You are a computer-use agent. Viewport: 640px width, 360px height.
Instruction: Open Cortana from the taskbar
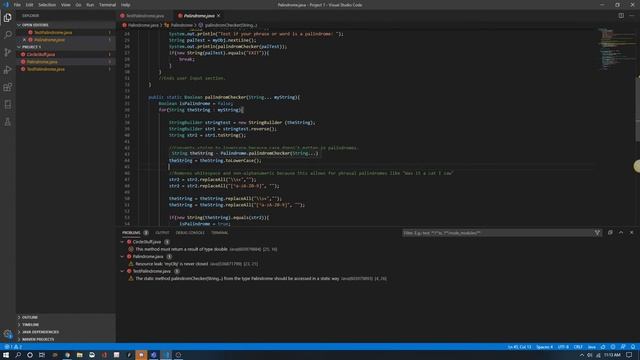(30, 355)
